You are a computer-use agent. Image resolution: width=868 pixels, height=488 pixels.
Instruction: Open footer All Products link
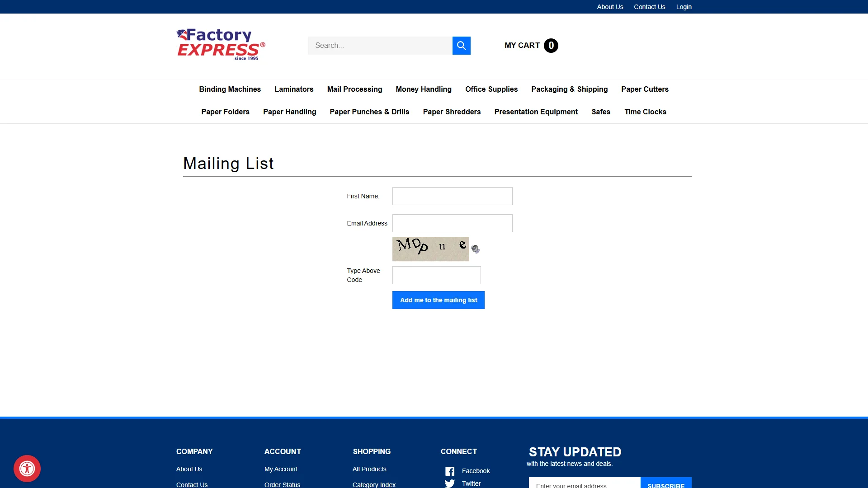[369, 469]
